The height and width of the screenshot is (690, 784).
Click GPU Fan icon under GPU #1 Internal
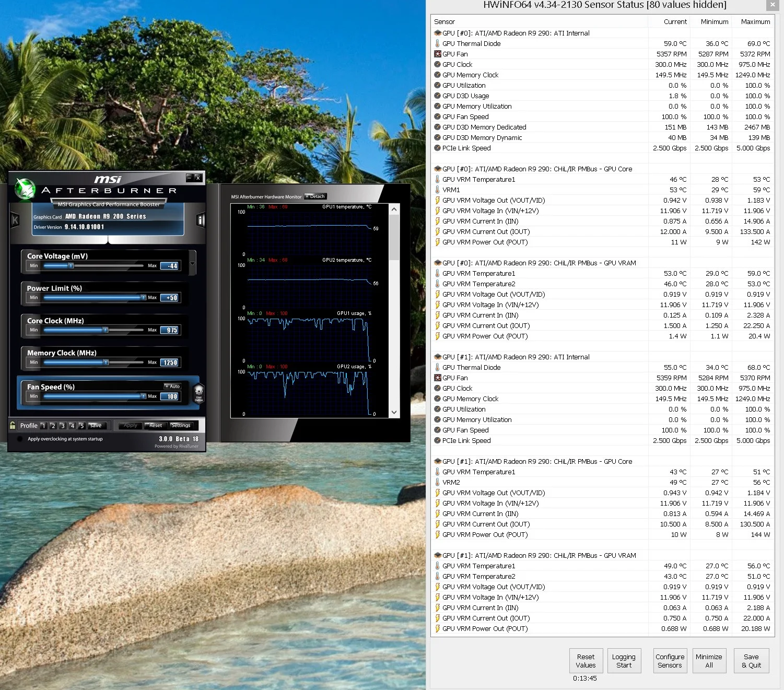click(x=438, y=378)
